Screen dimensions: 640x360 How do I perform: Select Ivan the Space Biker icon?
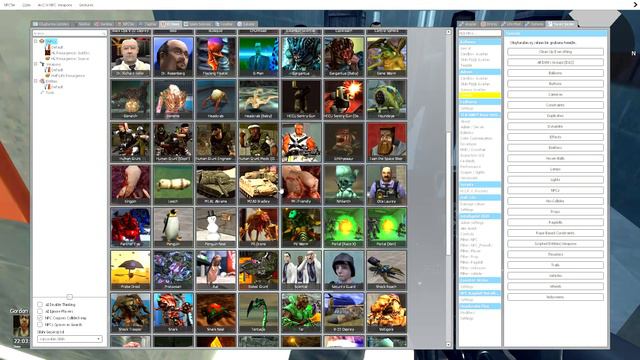tap(387, 142)
